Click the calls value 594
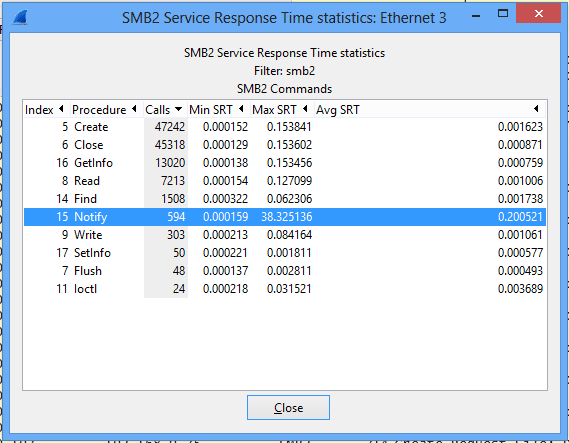This screenshot has width=569, height=443. pyautogui.click(x=176, y=217)
